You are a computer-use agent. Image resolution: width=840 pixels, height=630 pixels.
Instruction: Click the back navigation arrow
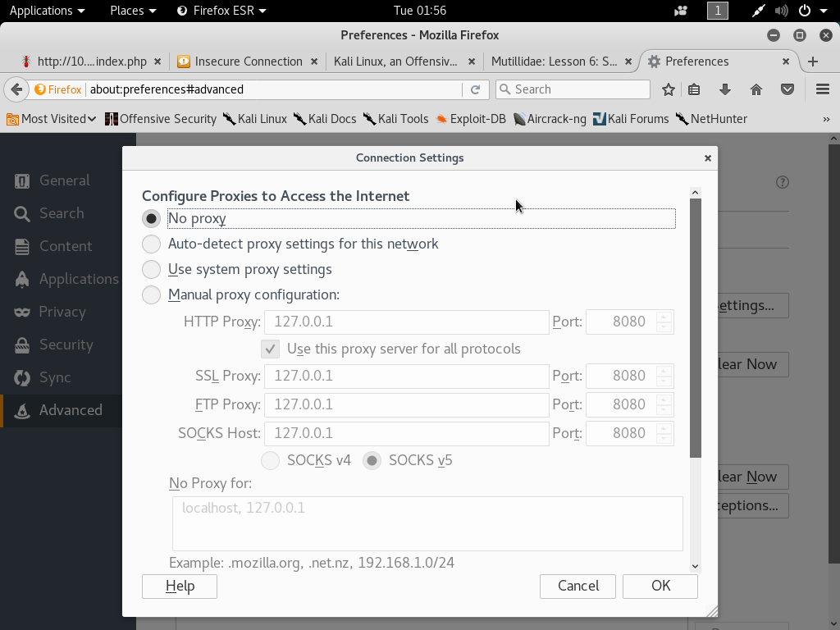pyautogui.click(x=16, y=89)
